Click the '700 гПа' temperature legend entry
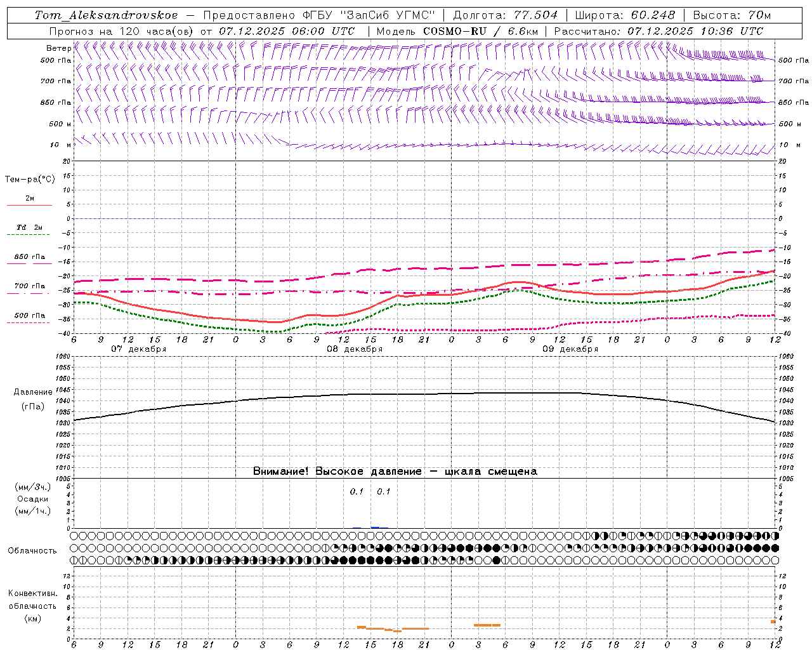 tap(30, 286)
